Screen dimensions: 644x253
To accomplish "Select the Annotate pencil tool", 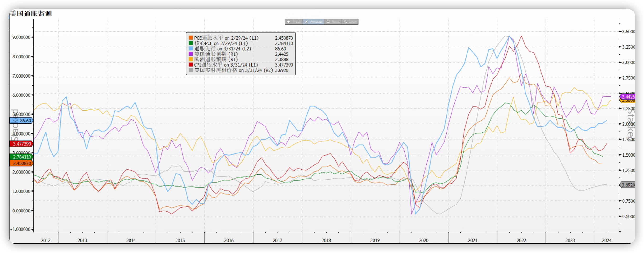I will 313,22.
